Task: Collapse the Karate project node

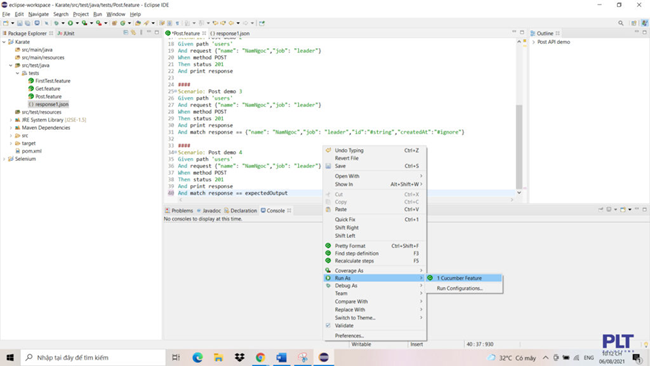Action: point(4,42)
